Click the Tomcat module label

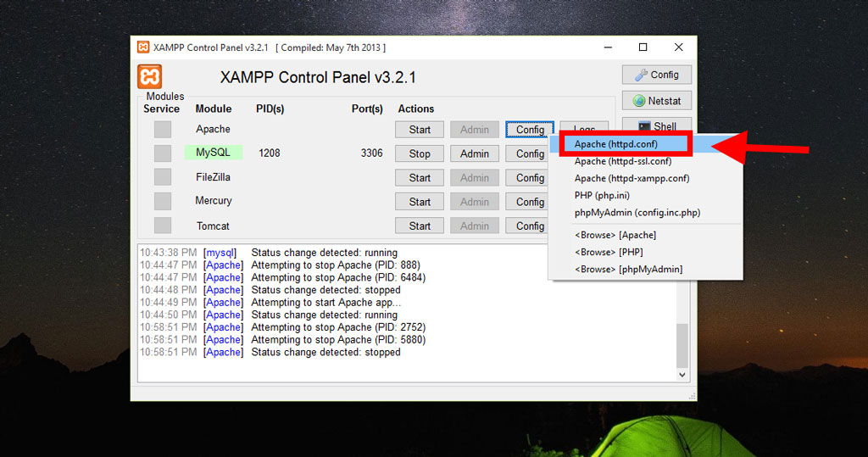pos(213,226)
